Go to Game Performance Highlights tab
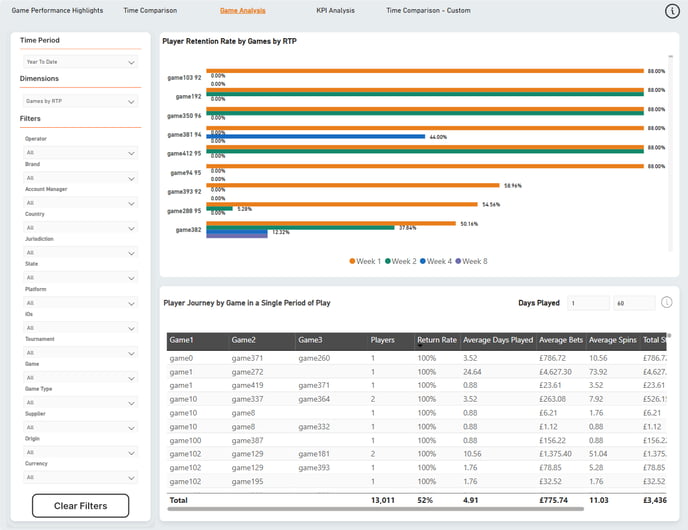 (x=57, y=11)
